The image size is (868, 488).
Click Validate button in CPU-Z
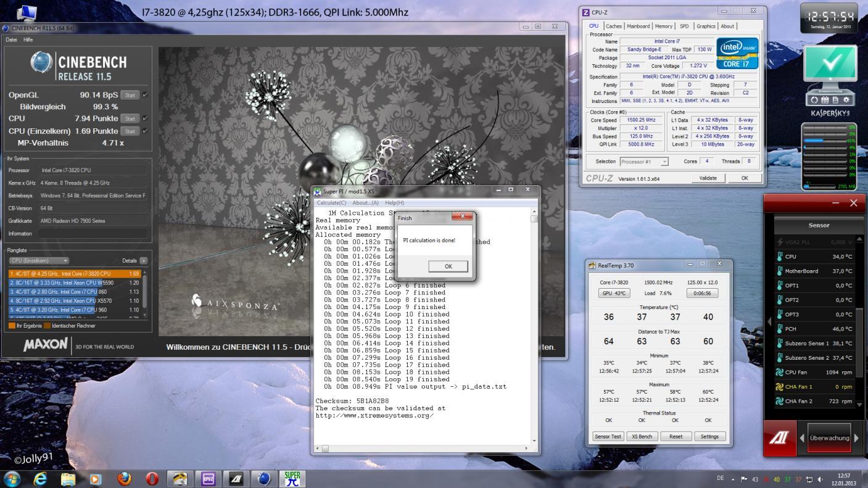pyautogui.click(x=708, y=178)
